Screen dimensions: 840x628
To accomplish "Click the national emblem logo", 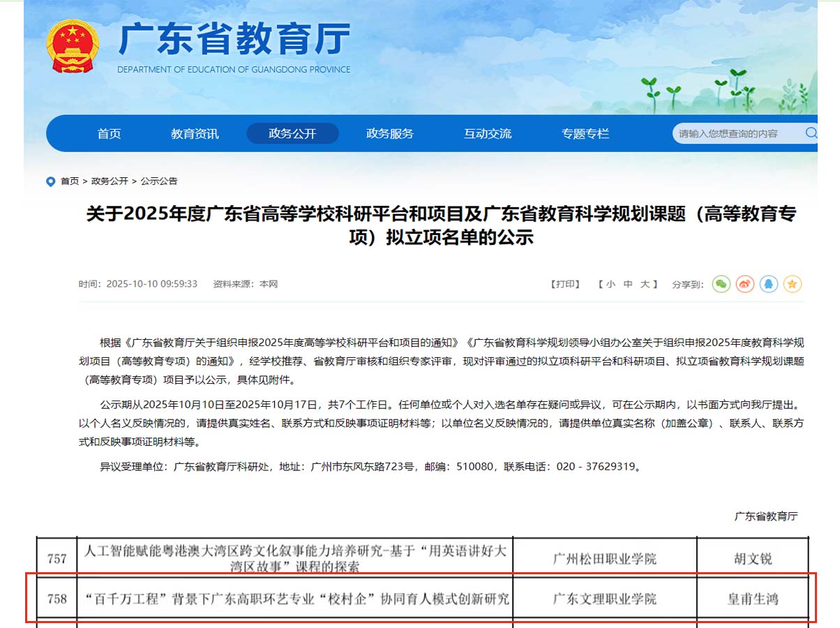I will pyautogui.click(x=73, y=46).
